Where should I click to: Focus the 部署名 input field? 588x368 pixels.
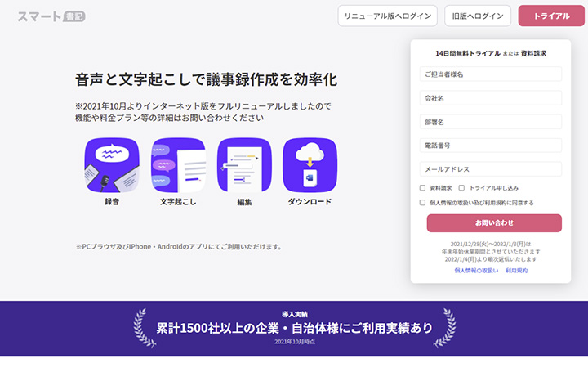491,122
